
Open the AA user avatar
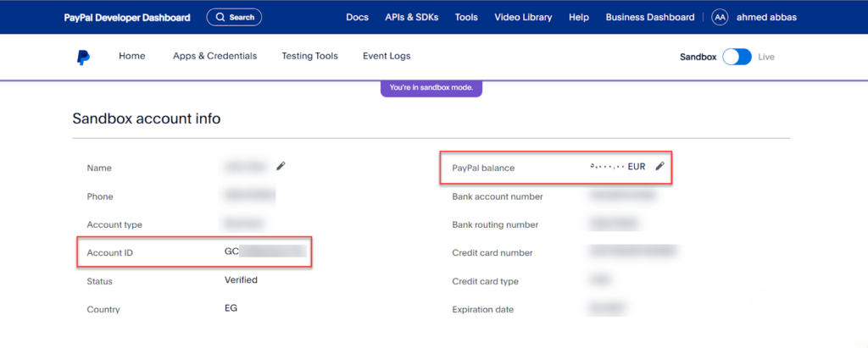(x=720, y=17)
